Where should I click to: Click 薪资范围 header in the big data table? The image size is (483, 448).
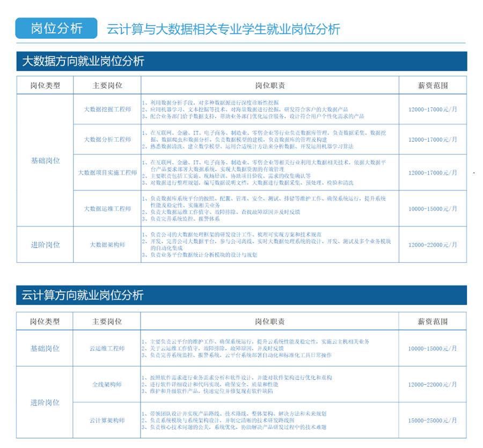click(433, 85)
